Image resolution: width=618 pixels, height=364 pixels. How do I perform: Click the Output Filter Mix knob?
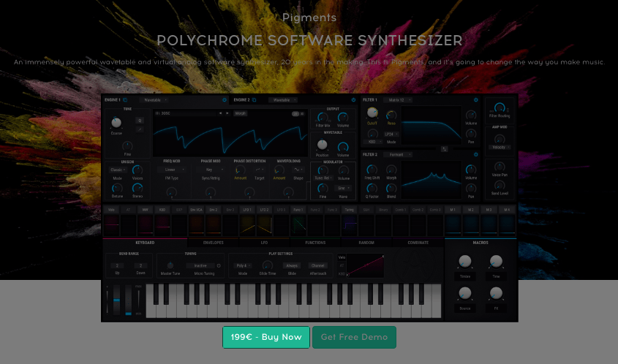point(323,118)
